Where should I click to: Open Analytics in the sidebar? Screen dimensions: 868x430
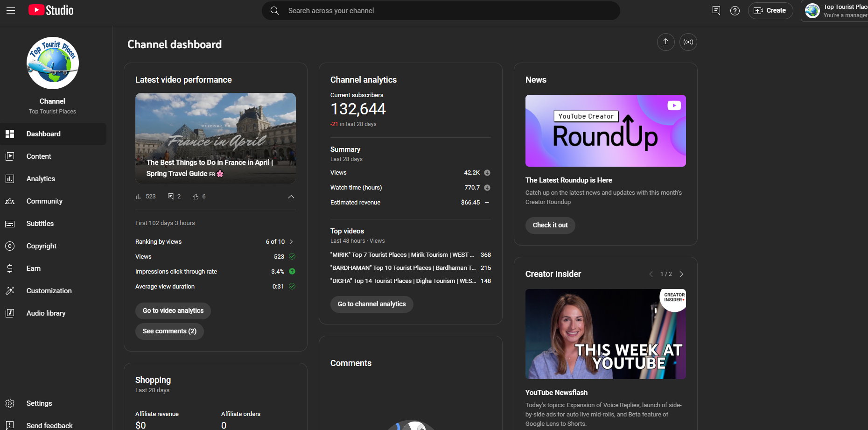(53, 179)
